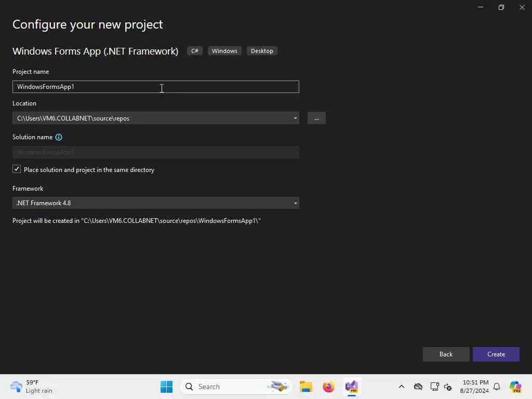Viewport: 532px width, 399px height.
Task: Click the volume muted tray icon
Action: (x=448, y=387)
